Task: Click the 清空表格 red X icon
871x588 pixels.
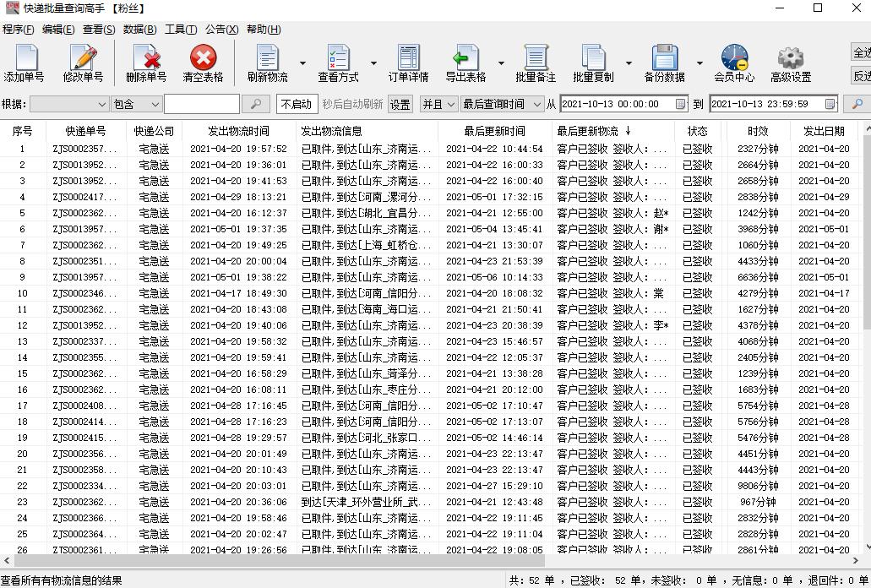Action: (x=204, y=57)
